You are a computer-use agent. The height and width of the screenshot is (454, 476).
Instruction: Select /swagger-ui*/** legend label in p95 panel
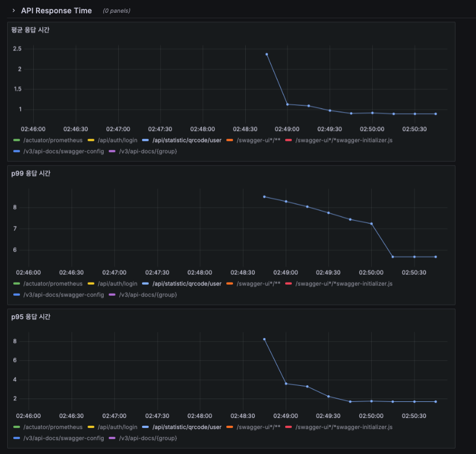(259, 427)
